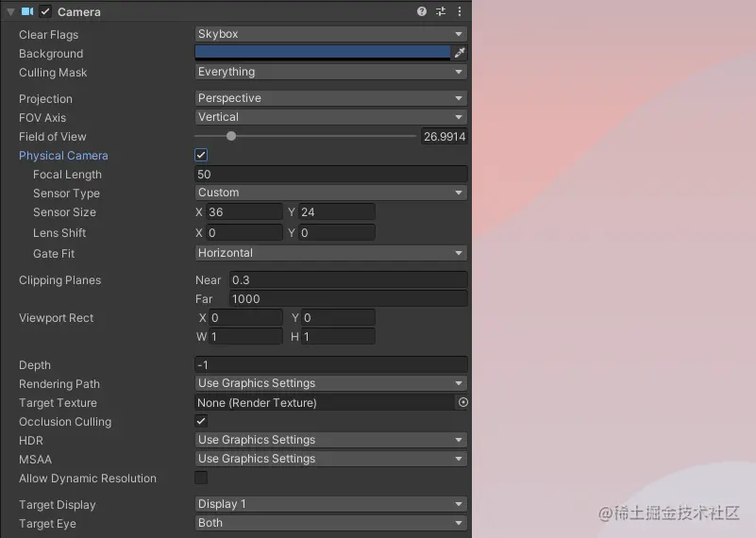Collapse the Camera component foldout arrow
The height and width of the screenshot is (538, 756).
(x=10, y=11)
